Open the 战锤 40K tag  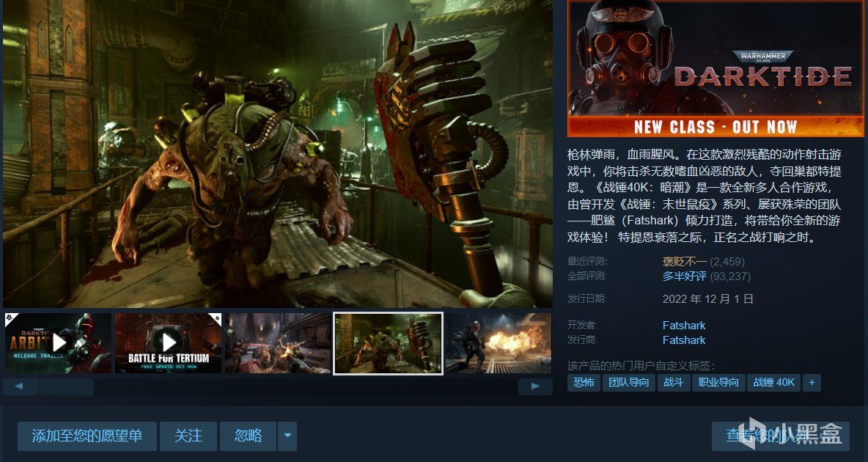pos(774,382)
